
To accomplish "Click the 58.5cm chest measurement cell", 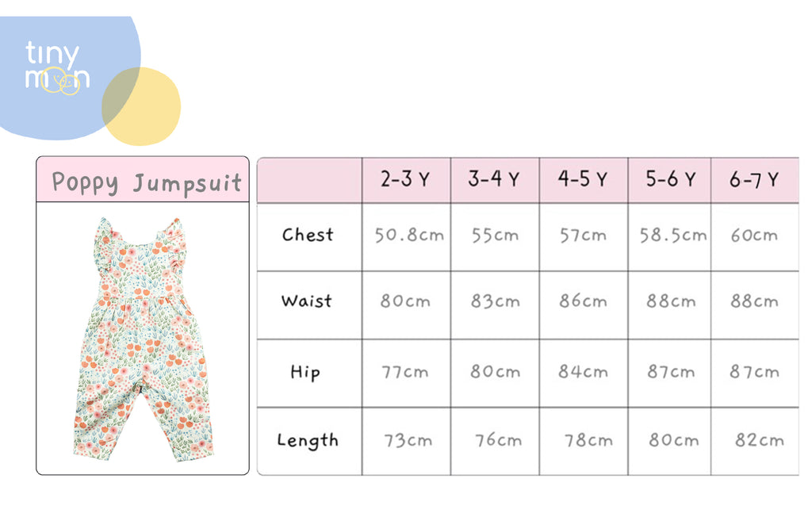I will click(x=669, y=236).
